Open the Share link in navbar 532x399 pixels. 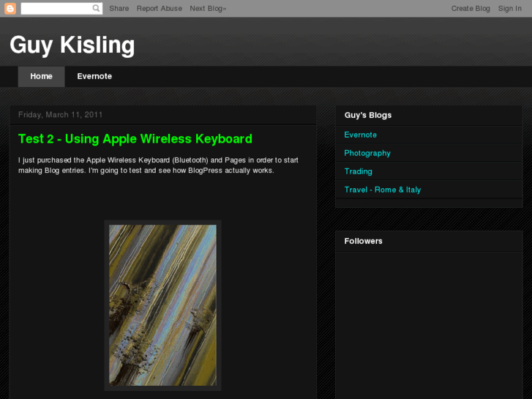tap(119, 9)
